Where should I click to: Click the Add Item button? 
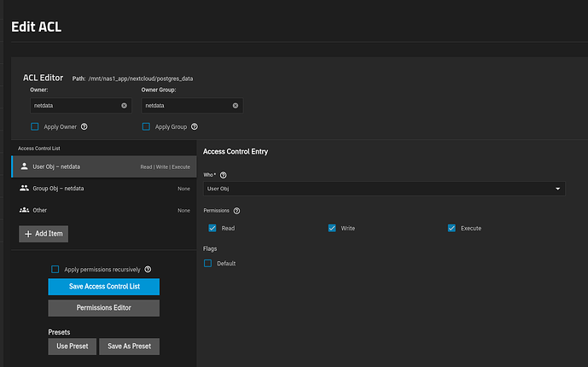(44, 234)
